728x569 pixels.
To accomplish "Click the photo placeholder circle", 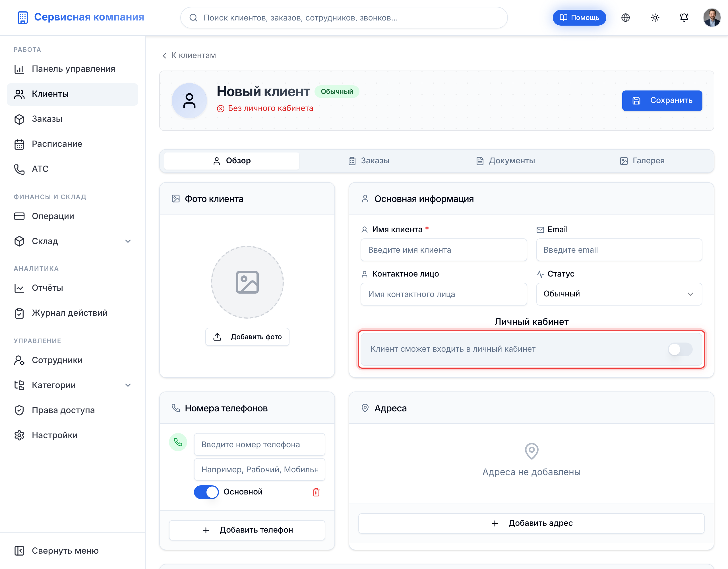I will tap(247, 282).
